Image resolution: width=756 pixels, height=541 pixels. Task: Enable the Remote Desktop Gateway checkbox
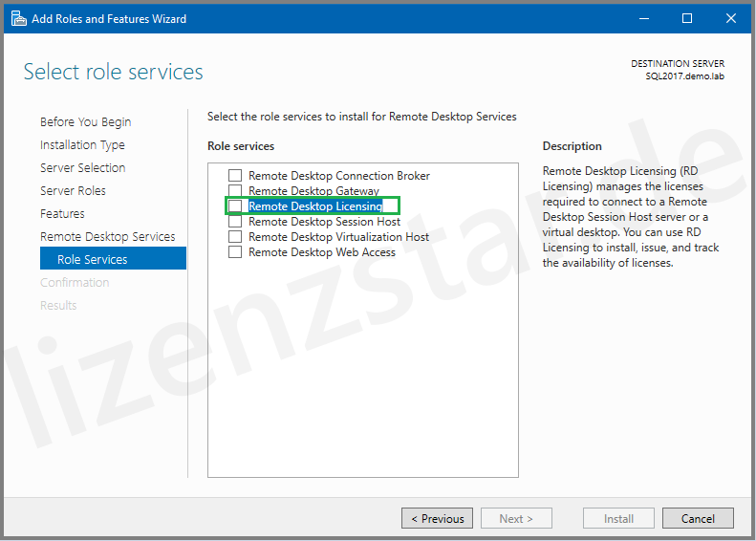click(235, 191)
